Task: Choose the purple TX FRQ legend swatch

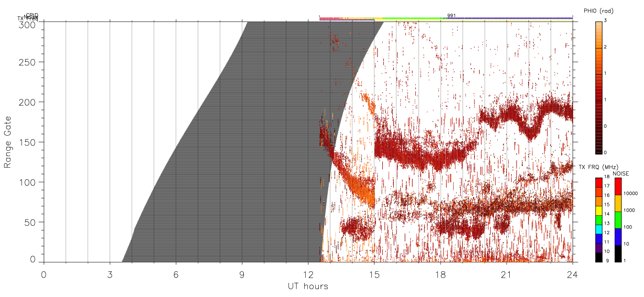Action: (x=598, y=247)
